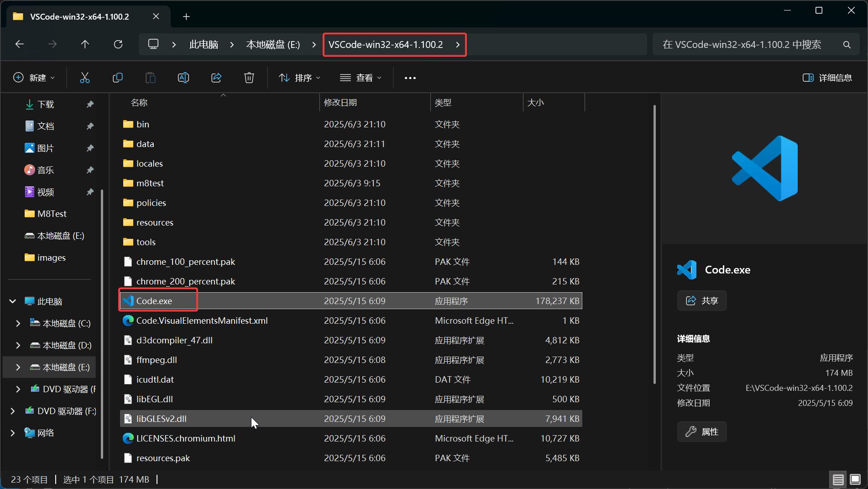Image resolution: width=868 pixels, height=489 pixels.
Task: Click the 共享 button in details pane
Action: [x=702, y=300]
